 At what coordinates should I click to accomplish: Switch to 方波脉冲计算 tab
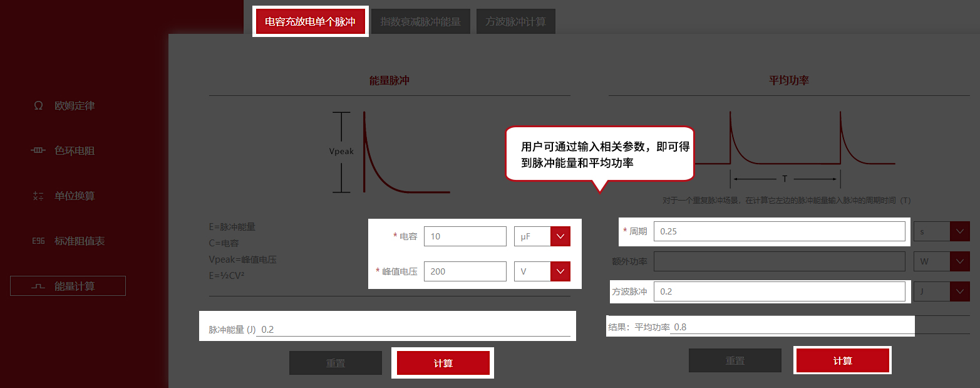coord(515,22)
